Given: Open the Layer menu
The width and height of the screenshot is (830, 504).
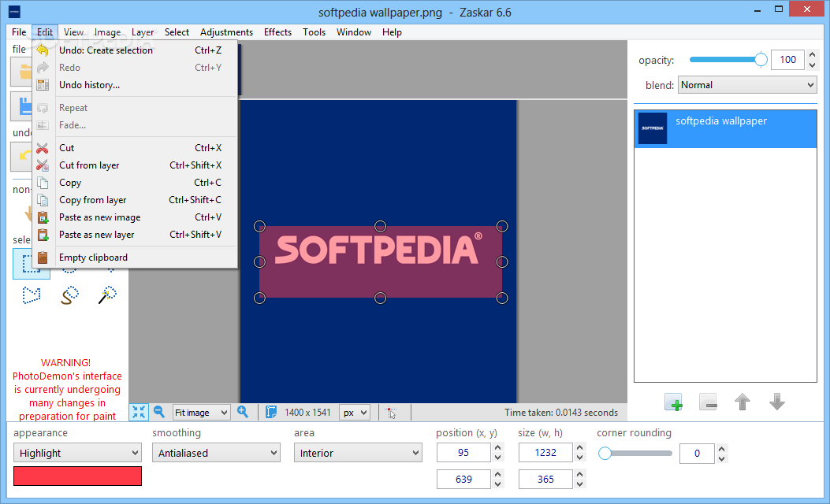Looking at the screenshot, I should 143,32.
